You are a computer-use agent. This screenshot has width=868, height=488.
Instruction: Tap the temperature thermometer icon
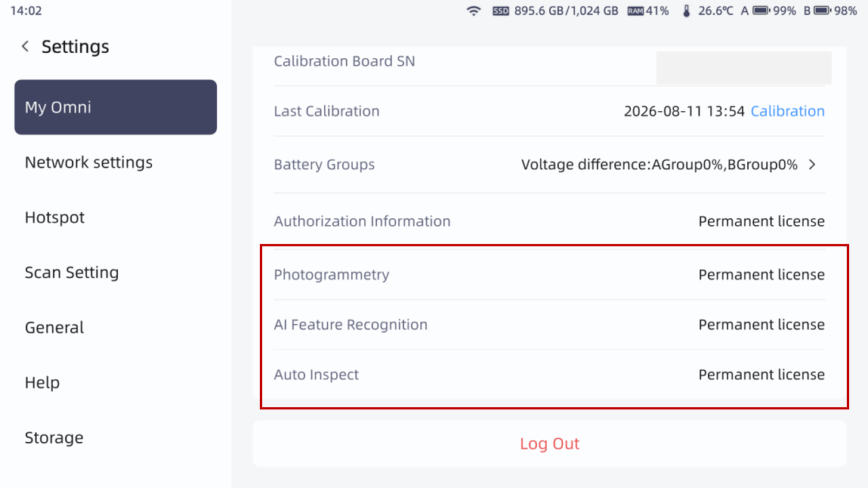pos(687,11)
